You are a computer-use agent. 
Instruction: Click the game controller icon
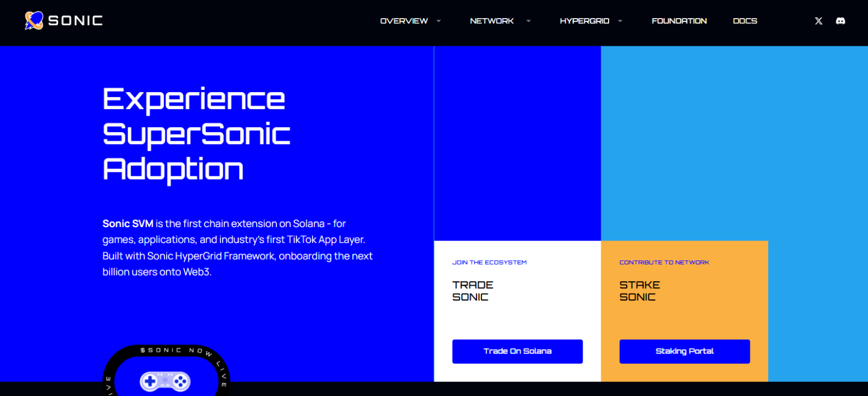[165, 381]
